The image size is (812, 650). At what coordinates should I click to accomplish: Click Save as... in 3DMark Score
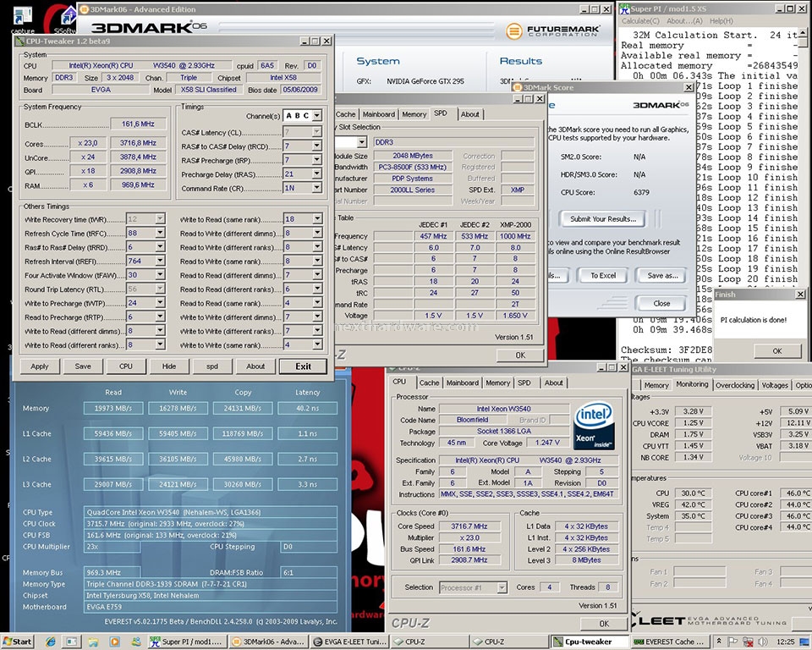click(x=661, y=276)
